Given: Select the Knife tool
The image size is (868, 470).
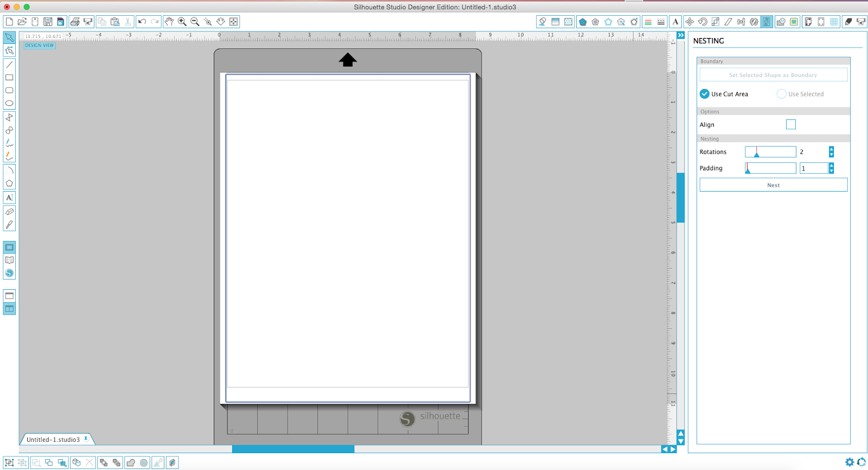Looking at the screenshot, I should 9,225.
